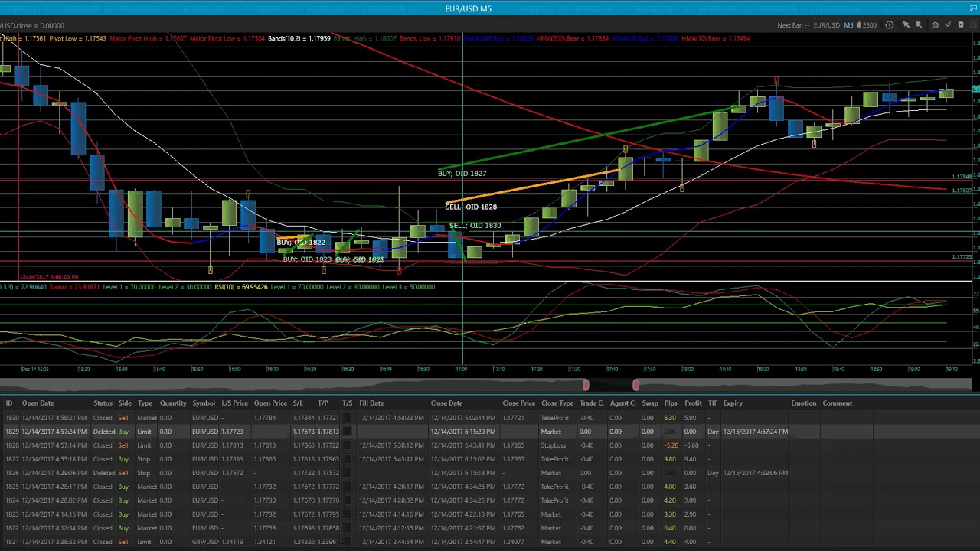Toggle T/S checkbox for order 1829
Image resolution: width=980 pixels, height=551 pixels.
(x=348, y=432)
